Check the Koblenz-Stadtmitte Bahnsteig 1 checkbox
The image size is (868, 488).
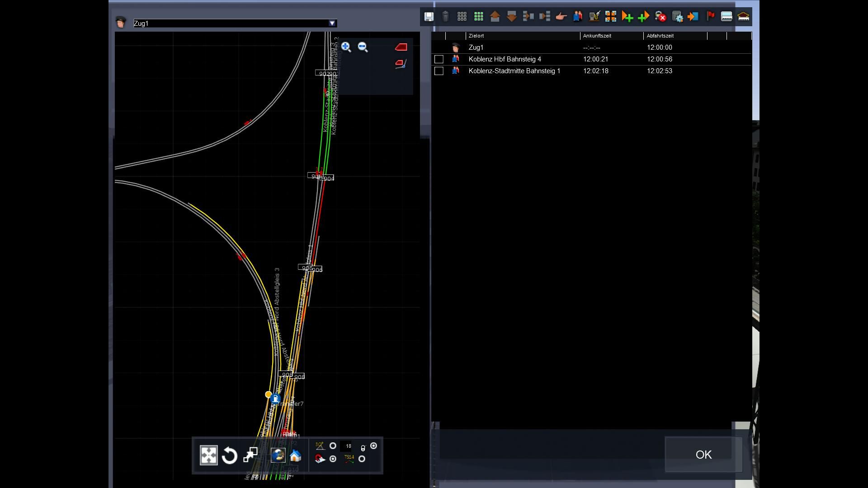pos(439,71)
